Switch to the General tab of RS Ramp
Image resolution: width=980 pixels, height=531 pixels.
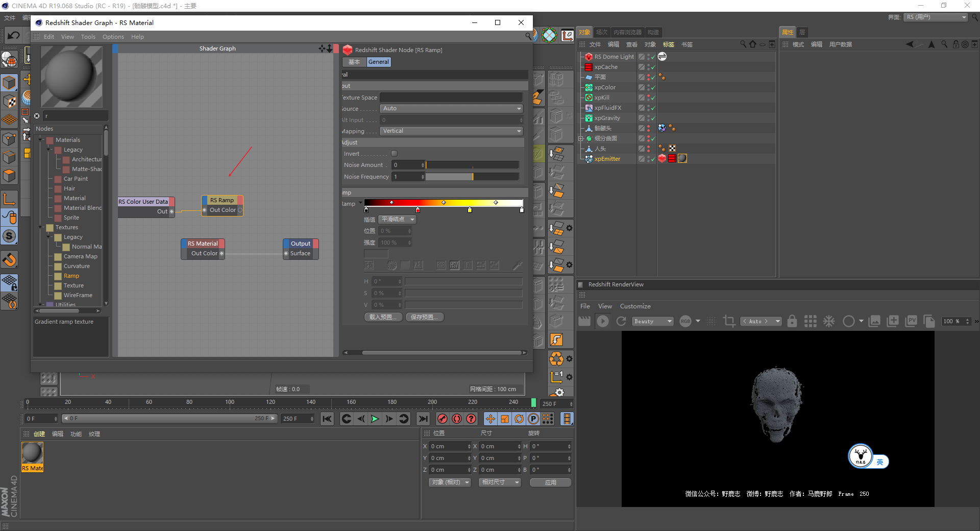[x=378, y=62]
